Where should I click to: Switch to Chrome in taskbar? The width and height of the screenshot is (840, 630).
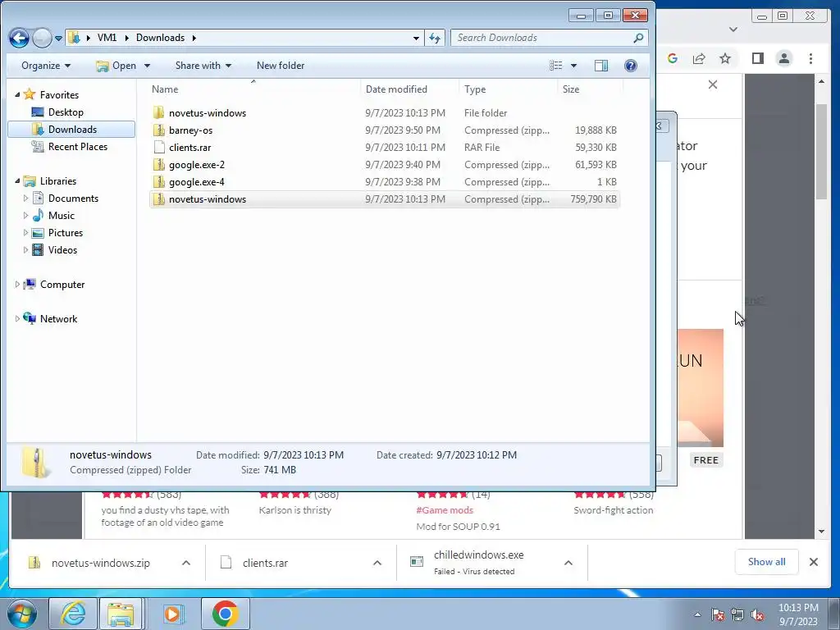[225, 614]
